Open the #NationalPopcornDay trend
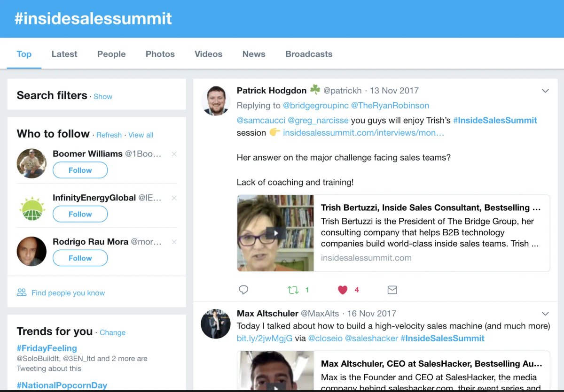 coord(62,385)
